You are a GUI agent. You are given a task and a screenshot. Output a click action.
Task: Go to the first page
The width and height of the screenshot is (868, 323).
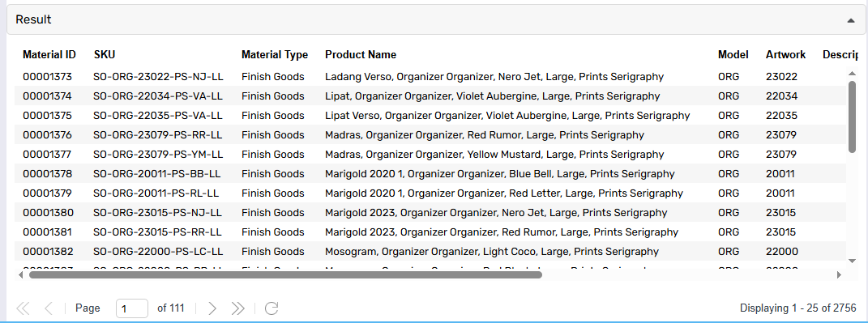pos(23,308)
